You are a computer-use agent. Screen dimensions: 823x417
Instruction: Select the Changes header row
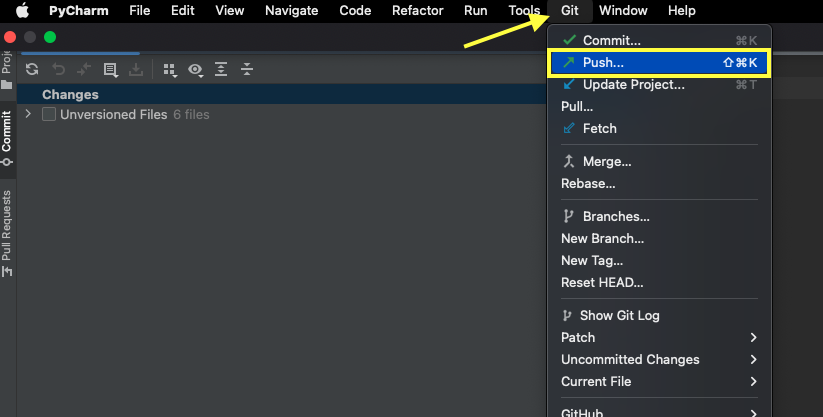coord(281,95)
